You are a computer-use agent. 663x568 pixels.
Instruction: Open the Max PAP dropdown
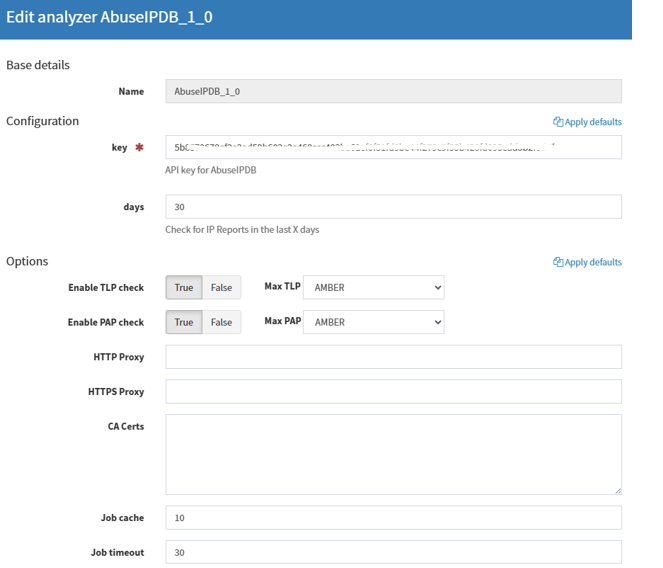(x=374, y=322)
